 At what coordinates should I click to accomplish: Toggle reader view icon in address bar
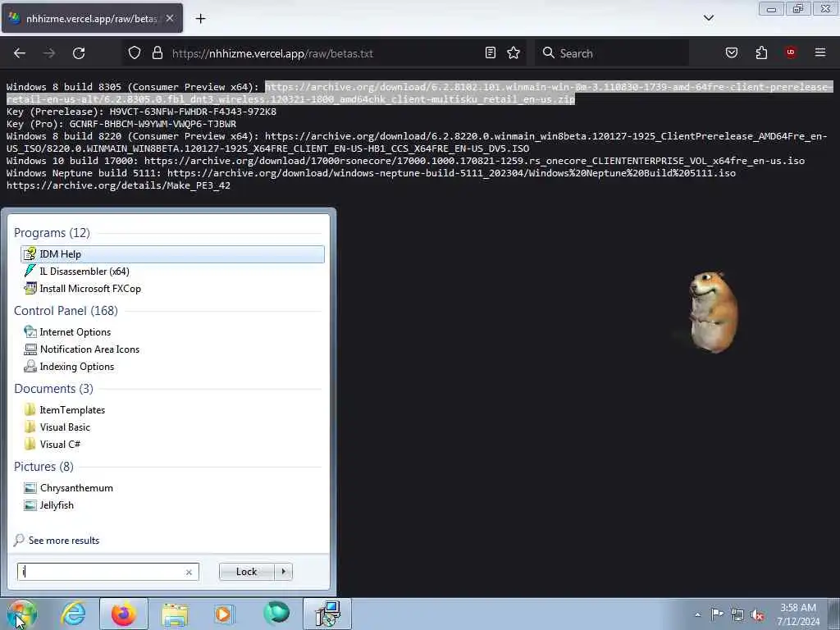coord(491,52)
